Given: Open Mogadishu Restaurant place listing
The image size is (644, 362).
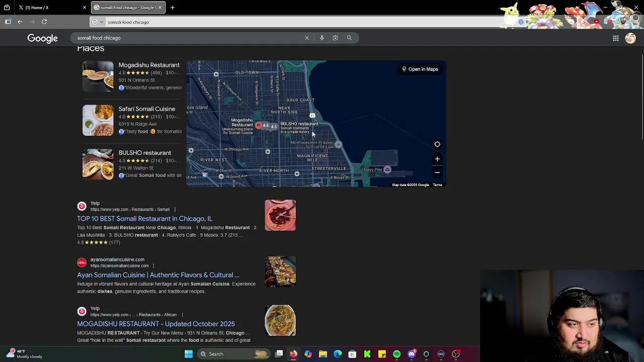Looking at the screenshot, I should (149, 65).
